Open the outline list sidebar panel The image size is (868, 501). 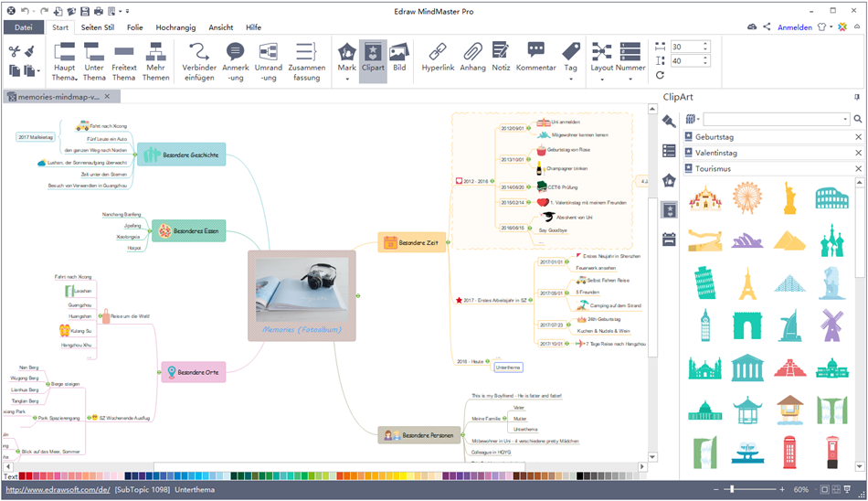coord(669,151)
